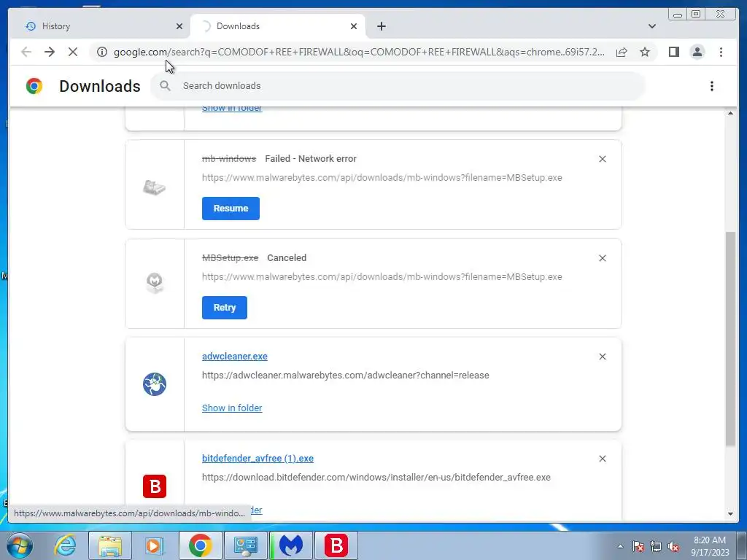This screenshot has width=747, height=560.
Task: Open Malwarebytes from the taskbar
Action: 290,545
